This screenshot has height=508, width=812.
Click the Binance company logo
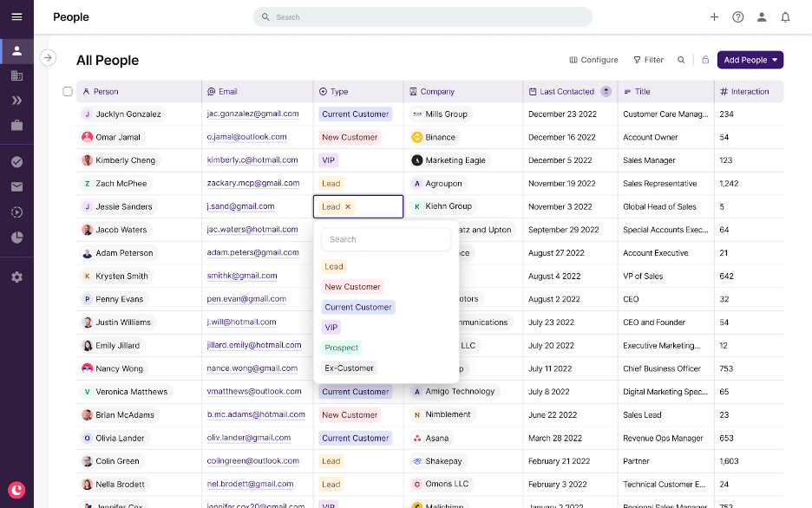417,137
